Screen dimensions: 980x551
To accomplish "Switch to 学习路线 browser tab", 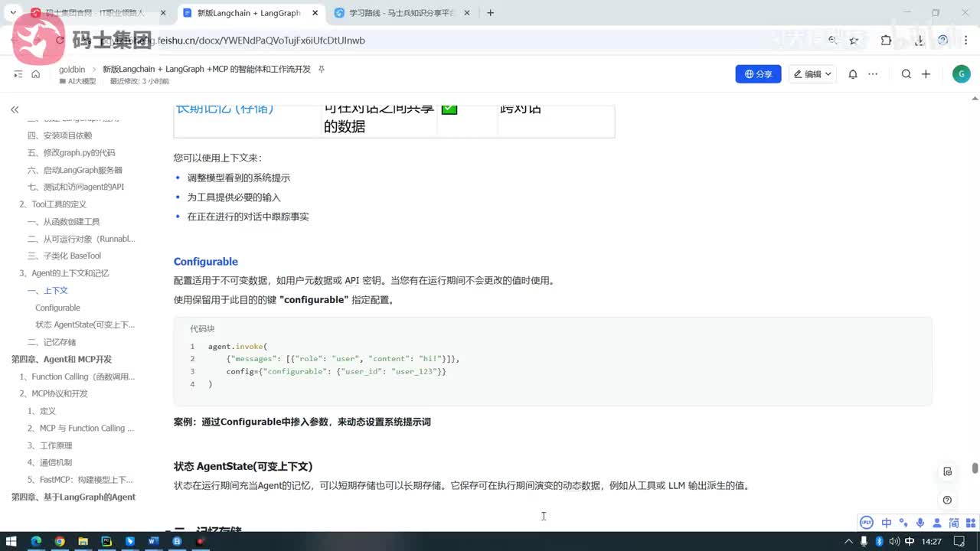I will pyautogui.click(x=403, y=13).
